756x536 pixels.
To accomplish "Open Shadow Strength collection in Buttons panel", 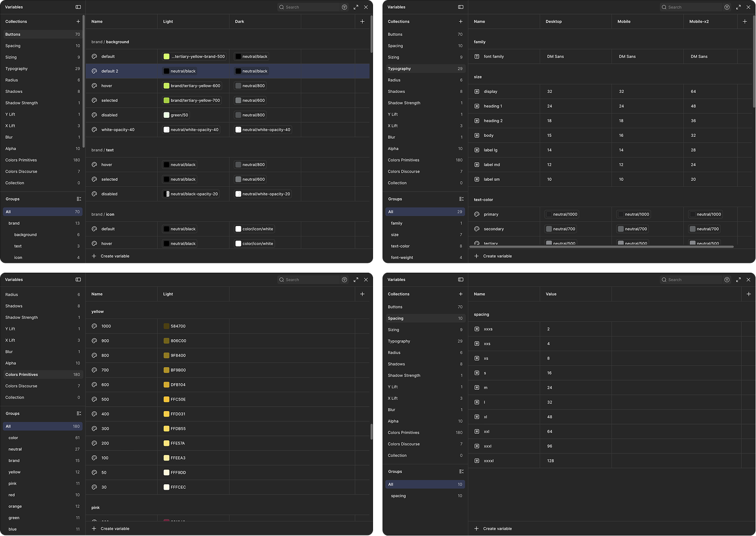I will (x=42, y=103).
